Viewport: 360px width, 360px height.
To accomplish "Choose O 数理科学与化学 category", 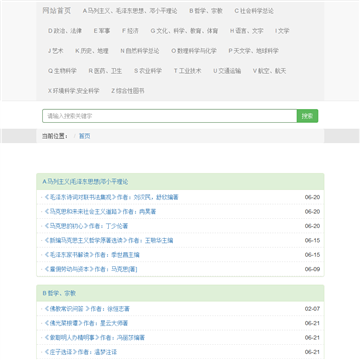I will point(194,51).
